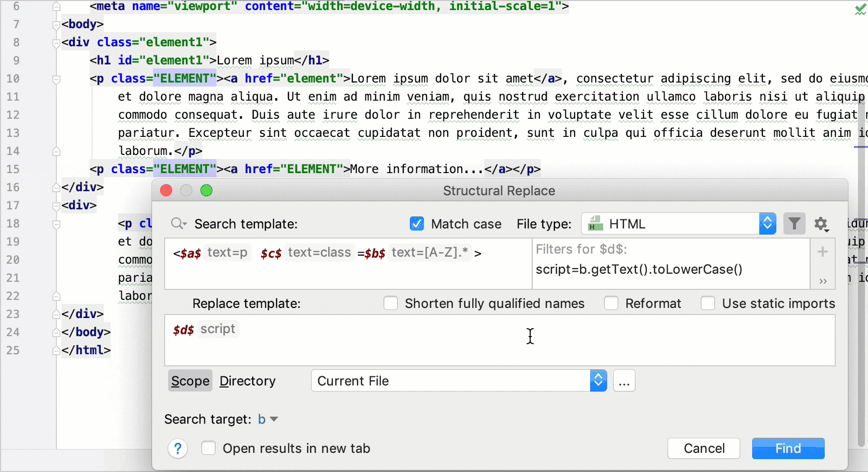Image resolution: width=868 pixels, height=472 pixels.
Task: Enable Shorten fully qualified names
Action: 391,303
